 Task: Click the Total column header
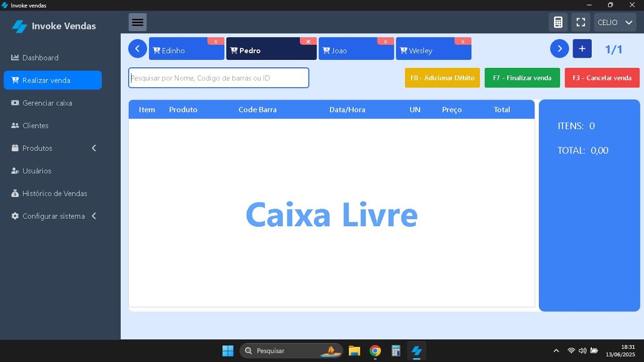pos(502,110)
